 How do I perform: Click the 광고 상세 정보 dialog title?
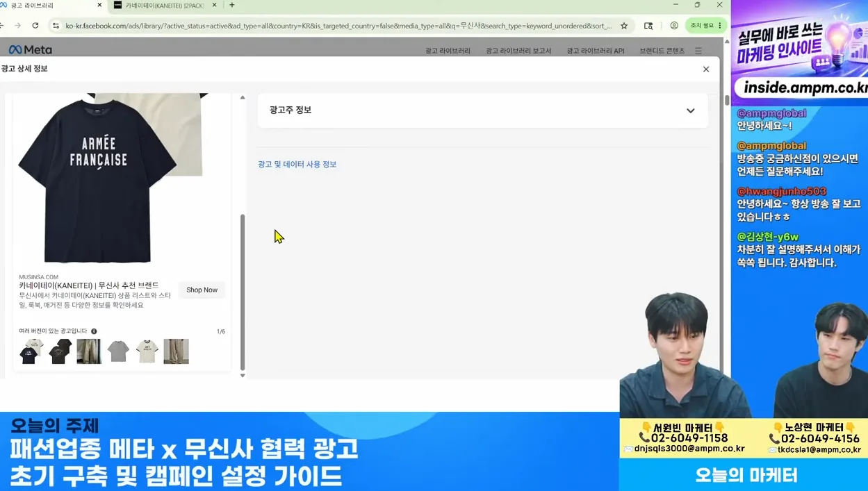click(x=24, y=69)
